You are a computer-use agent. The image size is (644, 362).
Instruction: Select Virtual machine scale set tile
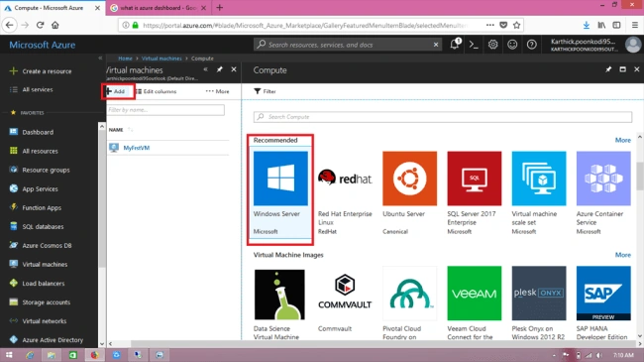pos(539,193)
